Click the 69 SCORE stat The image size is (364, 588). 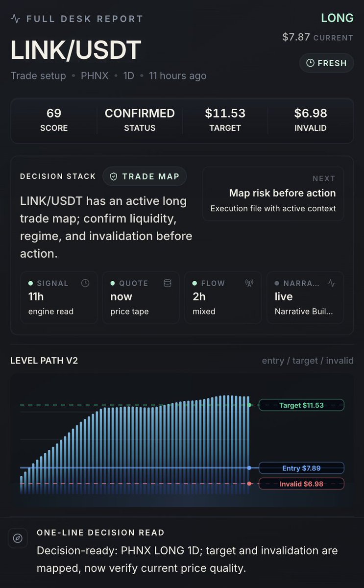(54, 120)
